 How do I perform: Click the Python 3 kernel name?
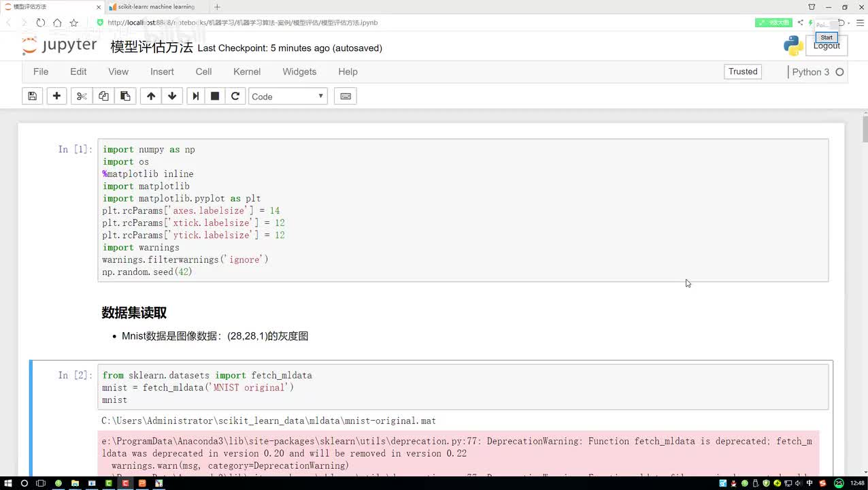click(810, 71)
